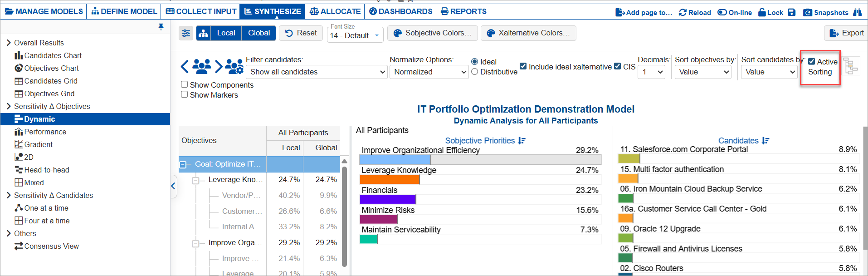Click the sort icon beside Candidates heading
The image size is (868, 276).
(x=766, y=141)
